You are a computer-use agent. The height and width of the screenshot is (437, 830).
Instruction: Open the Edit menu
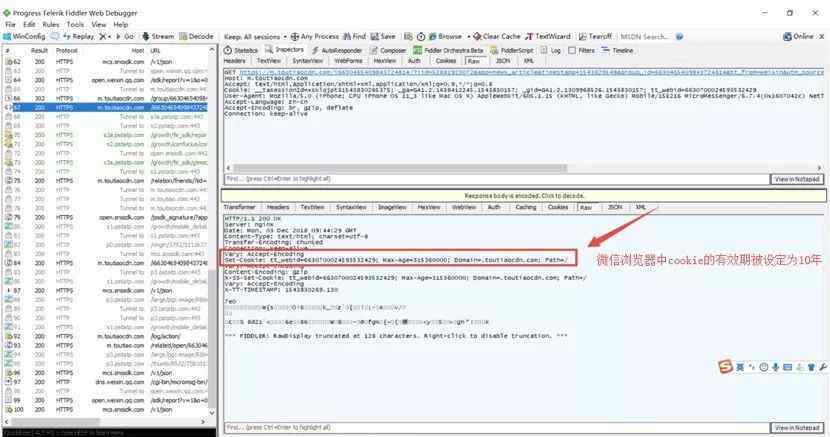(x=29, y=24)
